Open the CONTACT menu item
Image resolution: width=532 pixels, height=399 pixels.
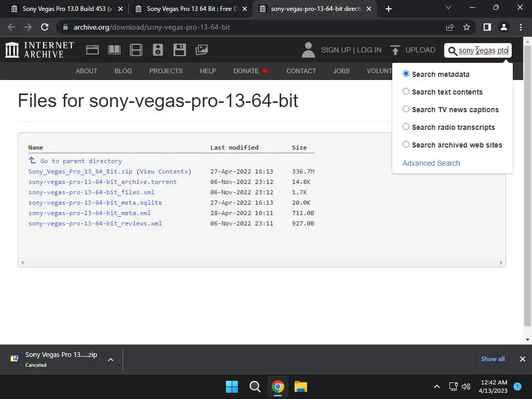(x=301, y=71)
